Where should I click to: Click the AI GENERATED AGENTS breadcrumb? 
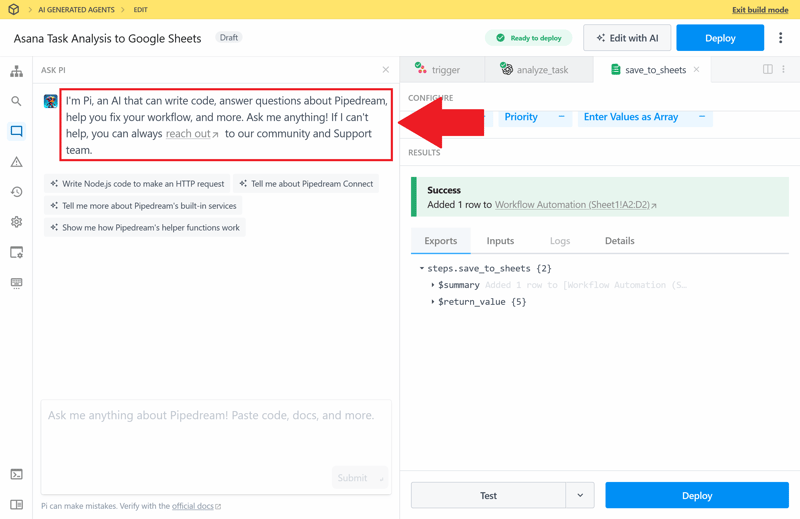pyautogui.click(x=77, y=10)
